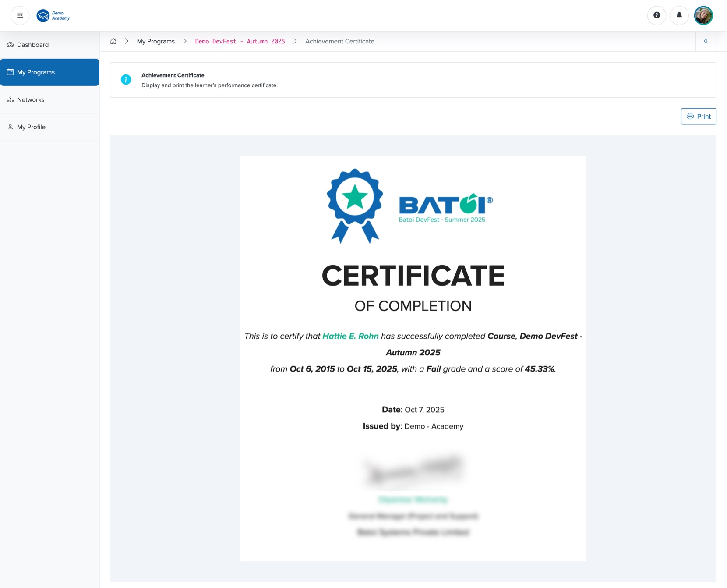Image resolution: width=727 pixels, height=588 pixels.
Task: Click the printer icon on the Print button
Action: tap(690, 116)
